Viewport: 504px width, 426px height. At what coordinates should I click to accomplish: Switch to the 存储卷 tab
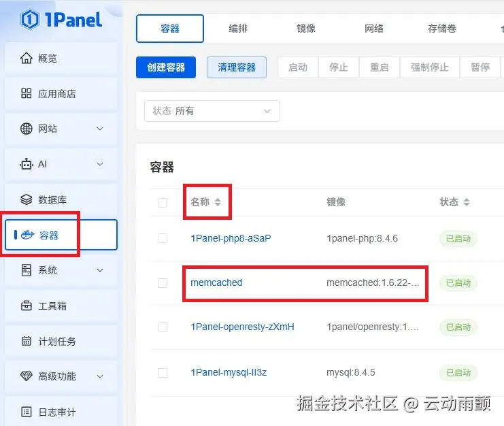[442, 29]
